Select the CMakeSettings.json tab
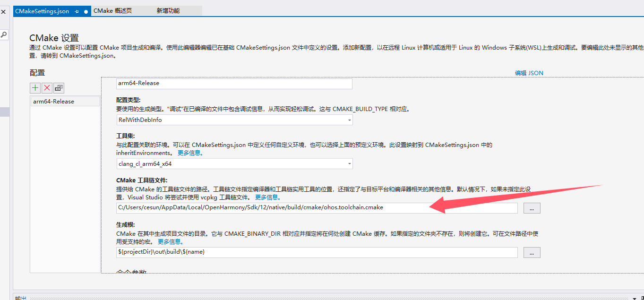Viewport: 644px width, 300px height. click(42, 11)
